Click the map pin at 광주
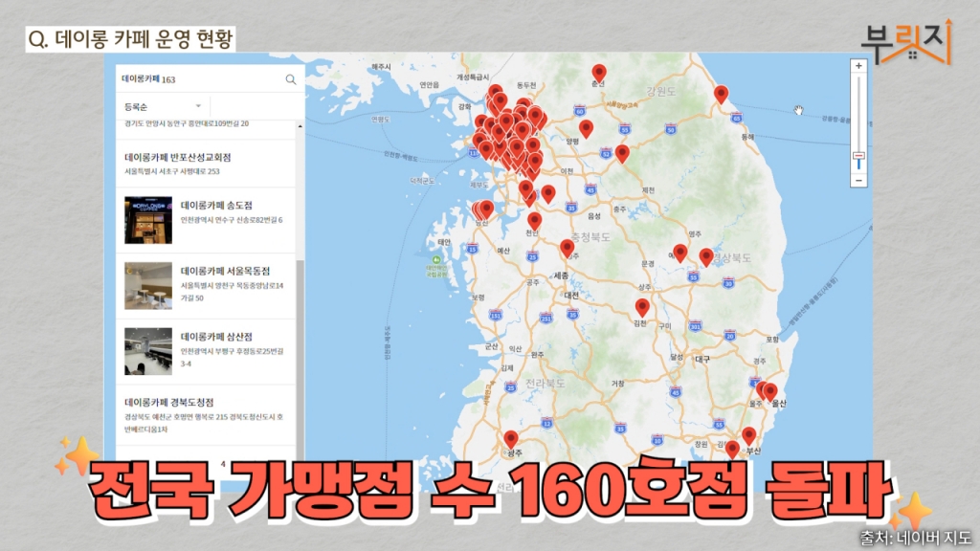Viewport: 980px width, 551px height. pyautogui.click(x=511, y=438)
